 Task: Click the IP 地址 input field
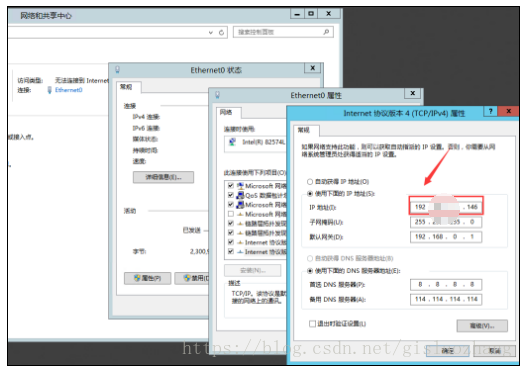(446, 207)
